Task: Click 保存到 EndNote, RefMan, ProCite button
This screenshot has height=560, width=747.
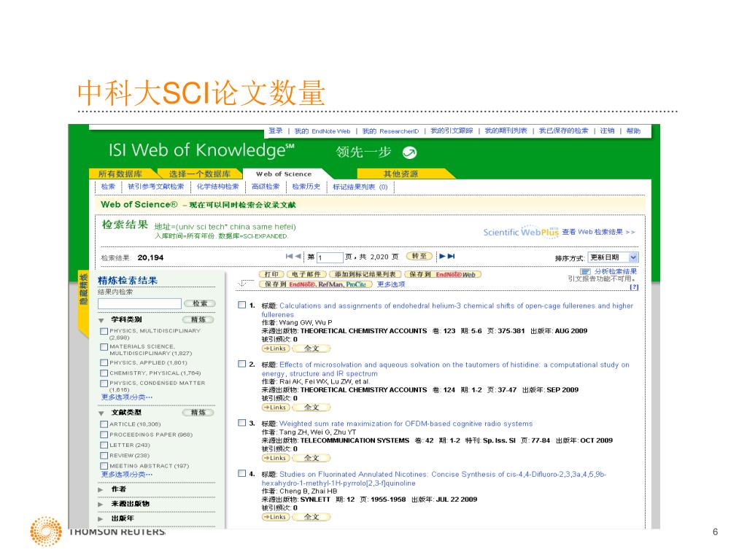Action: coord(315,284)
